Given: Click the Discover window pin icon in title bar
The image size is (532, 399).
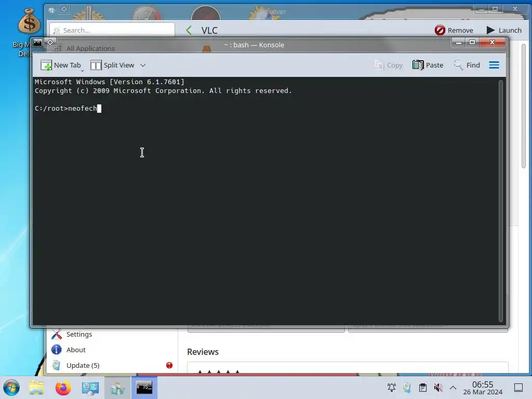Looking at the screenshot, I should click(x=64, y=9).
